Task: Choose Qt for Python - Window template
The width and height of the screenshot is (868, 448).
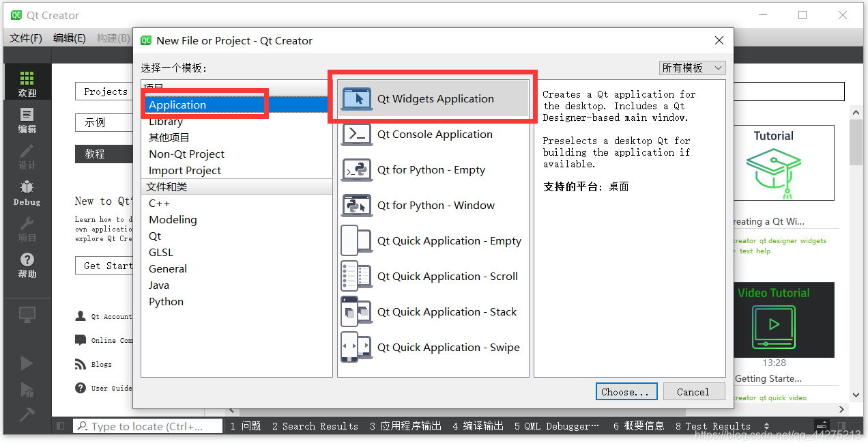Action: click(433, 206)
